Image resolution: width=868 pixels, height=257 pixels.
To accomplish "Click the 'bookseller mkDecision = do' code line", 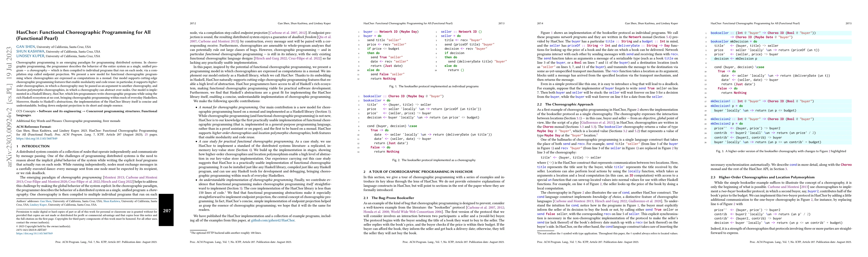I will click(734, 41).
